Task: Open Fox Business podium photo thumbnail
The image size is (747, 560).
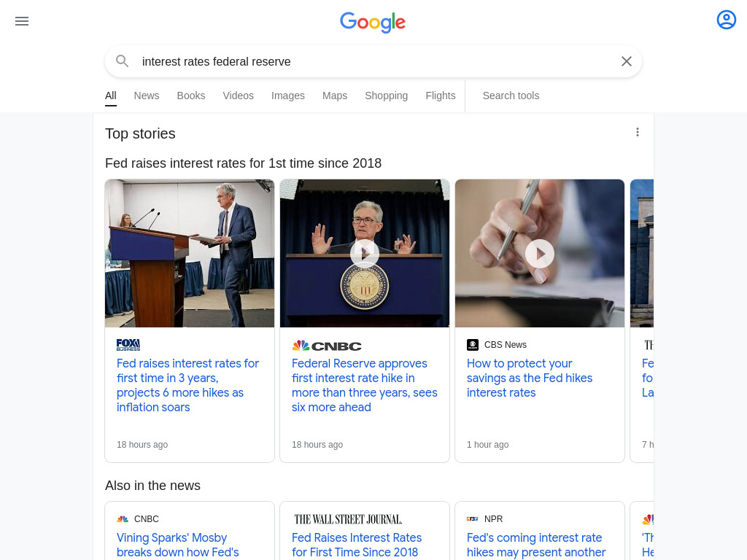Action: coord(190,253)
